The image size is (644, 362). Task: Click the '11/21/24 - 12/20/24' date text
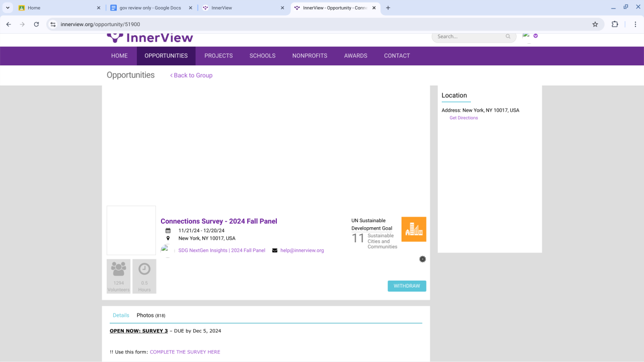pos(202,231)
